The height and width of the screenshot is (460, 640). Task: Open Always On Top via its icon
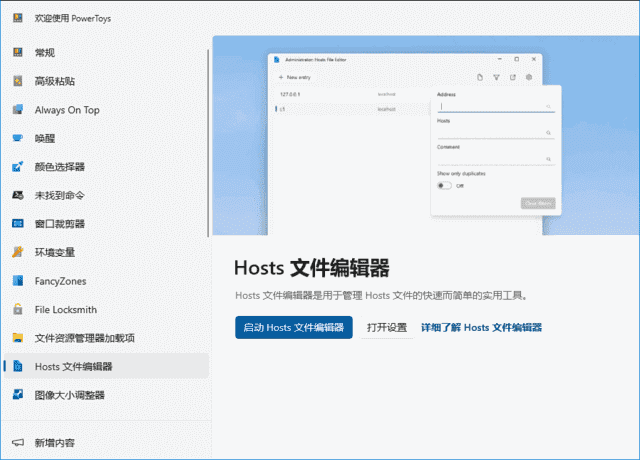coord(17,110)
